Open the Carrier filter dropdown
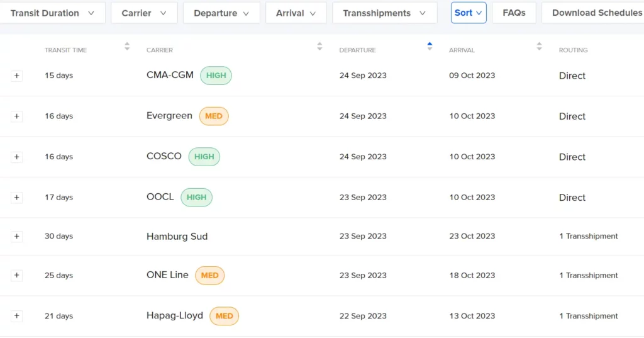Viewport: 644px width, 338px height. 144,13
